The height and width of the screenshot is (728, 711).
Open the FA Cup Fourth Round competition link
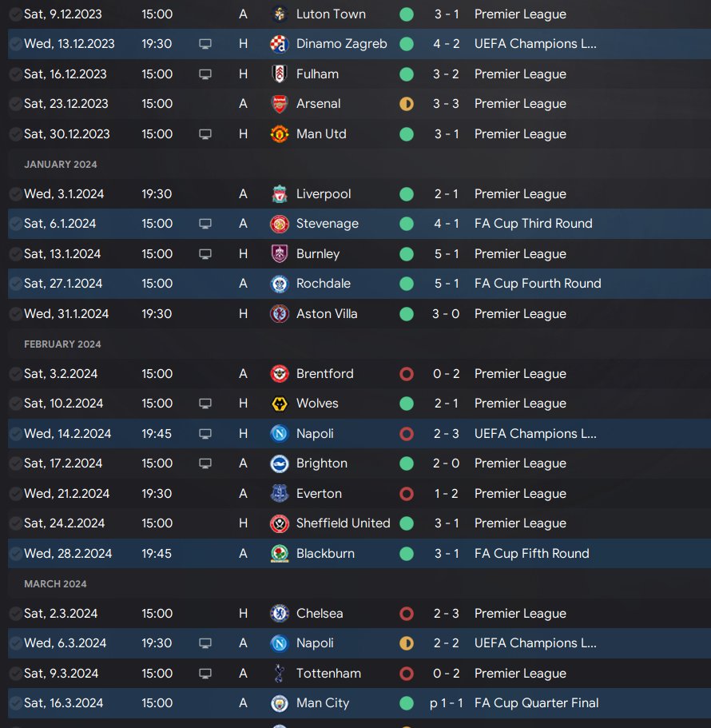coord(537,284)
